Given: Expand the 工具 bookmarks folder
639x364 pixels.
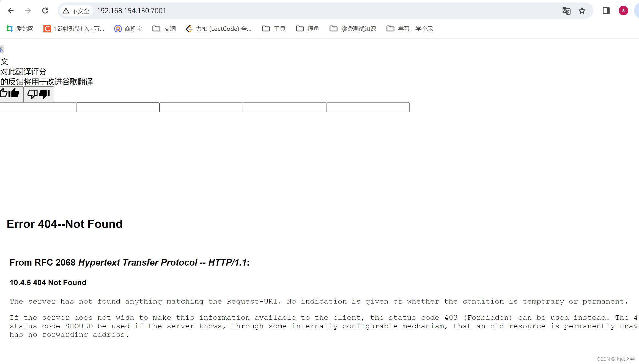Looking at the screenshot, I should tap(274, 29).
